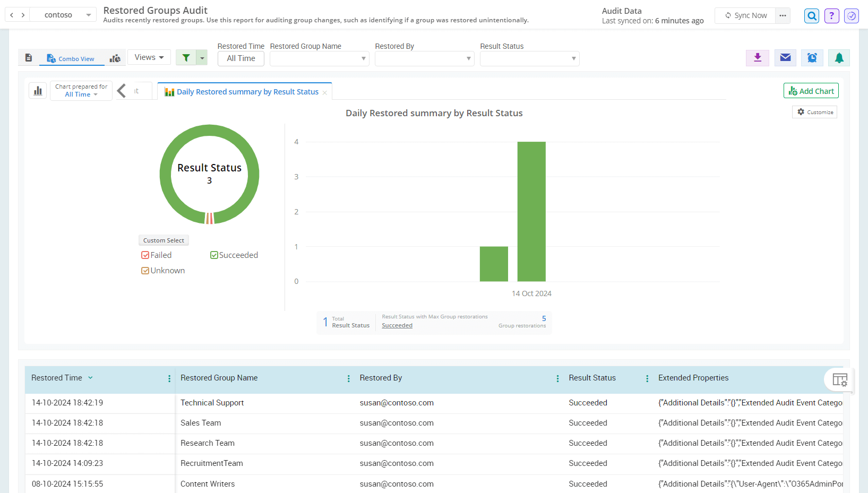Toggle the Unknown legend checkbox
The width and height of the screenshot is (868, 493).
(x=145, y=271)
